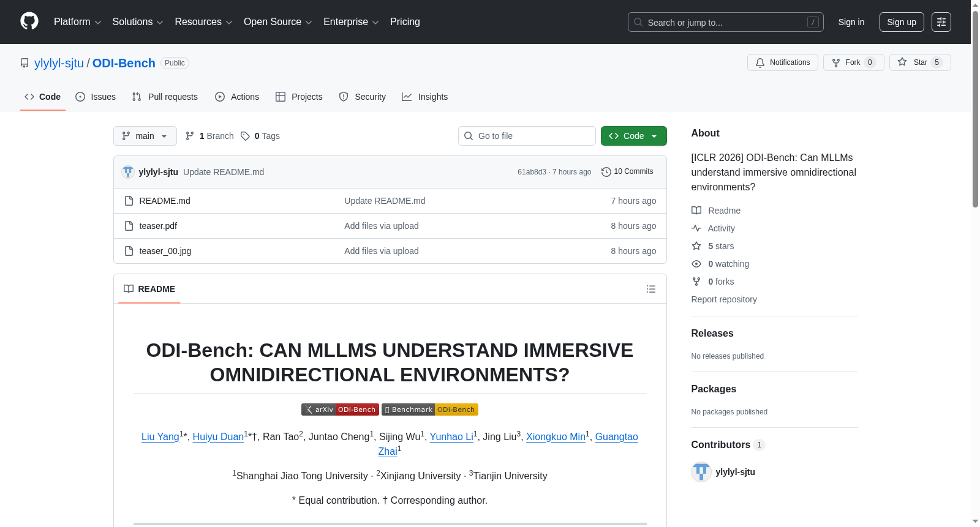Open the main branch selector dropdown
This screenshot has height=527, width=980.
tap(145, 136)
